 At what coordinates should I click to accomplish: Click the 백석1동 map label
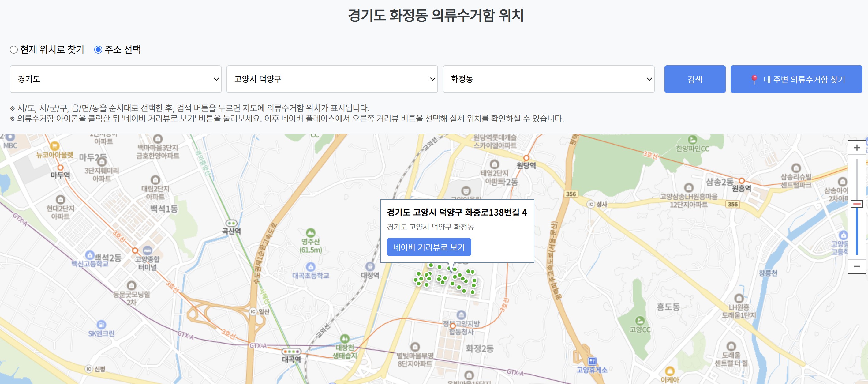[x=164, y=209]
